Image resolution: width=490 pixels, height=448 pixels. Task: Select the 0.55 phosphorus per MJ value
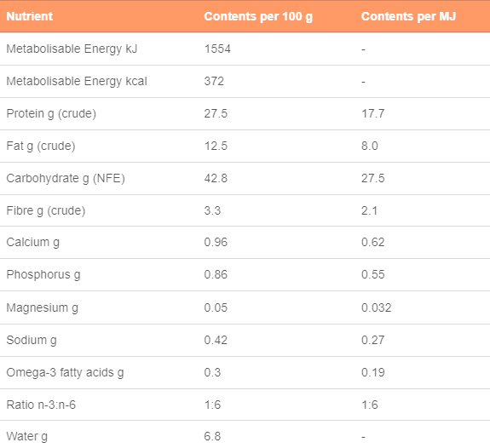pos(372,274)
